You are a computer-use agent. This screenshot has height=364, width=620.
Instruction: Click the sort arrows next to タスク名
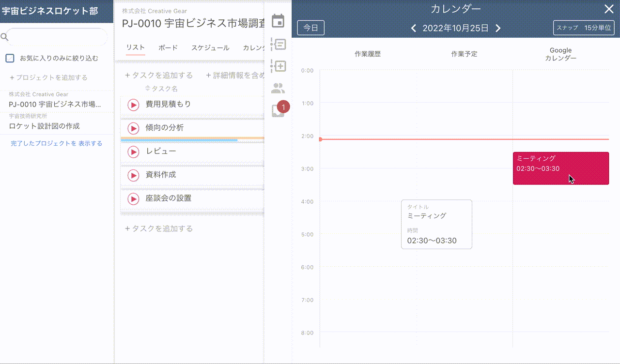[147, 89]
